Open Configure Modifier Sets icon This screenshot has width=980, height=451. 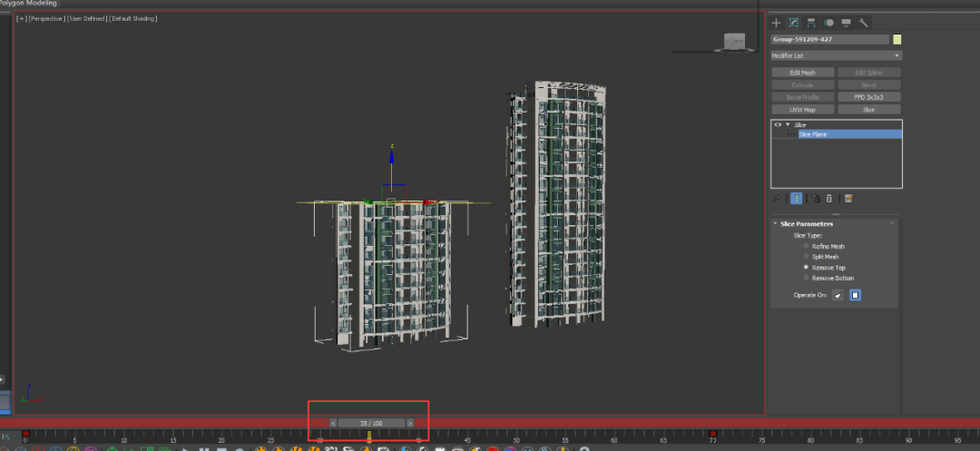click(848, 199)
